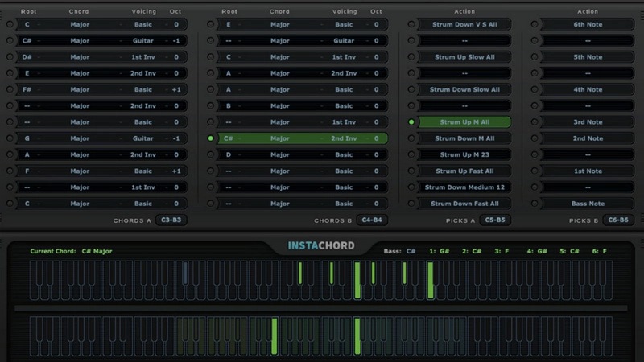Select Strum Down Medium 12 action

pos(464,187)
